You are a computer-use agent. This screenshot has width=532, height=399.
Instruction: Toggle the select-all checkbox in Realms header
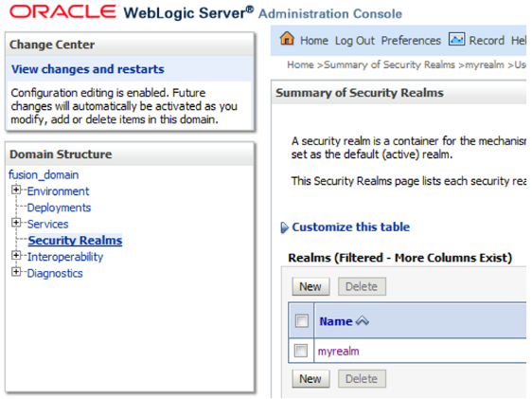[302, 320]
